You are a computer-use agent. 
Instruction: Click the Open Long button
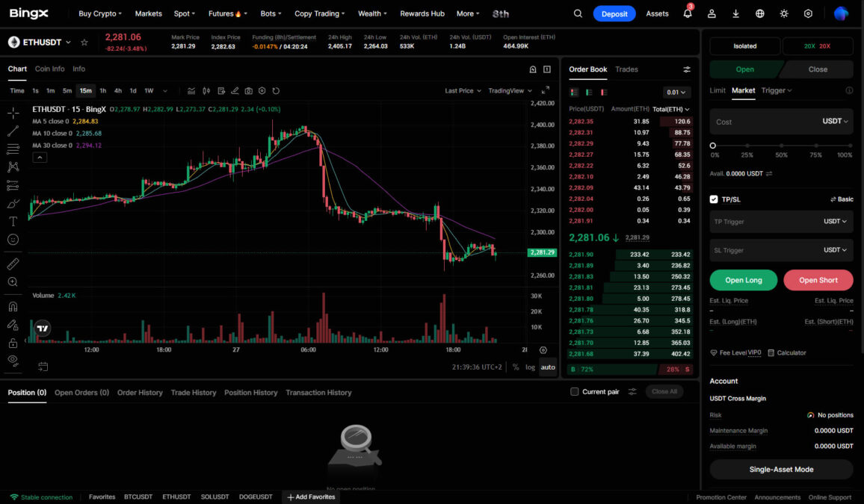(x=744, y=280)
